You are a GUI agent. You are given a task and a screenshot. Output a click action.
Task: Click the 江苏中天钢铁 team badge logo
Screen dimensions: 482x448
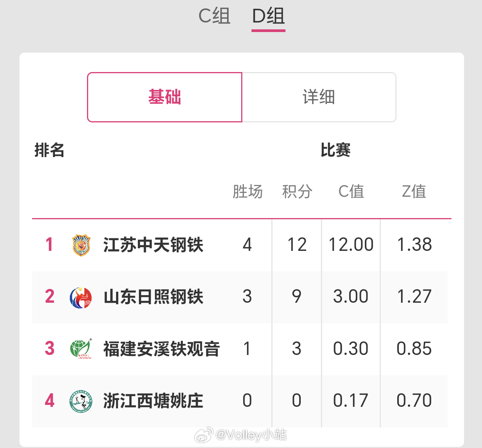coord(80,244)
